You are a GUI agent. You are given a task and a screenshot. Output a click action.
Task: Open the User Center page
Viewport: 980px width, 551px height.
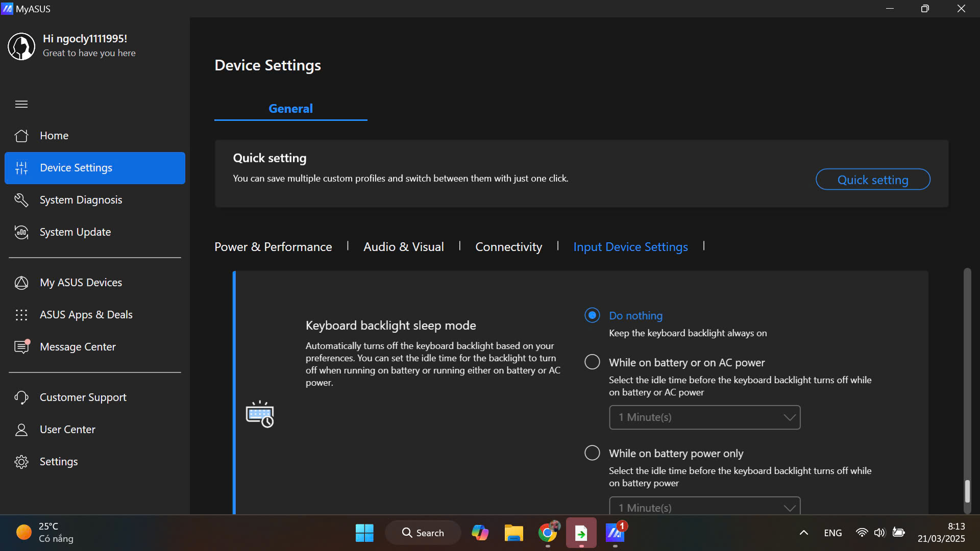click(68, 430)
